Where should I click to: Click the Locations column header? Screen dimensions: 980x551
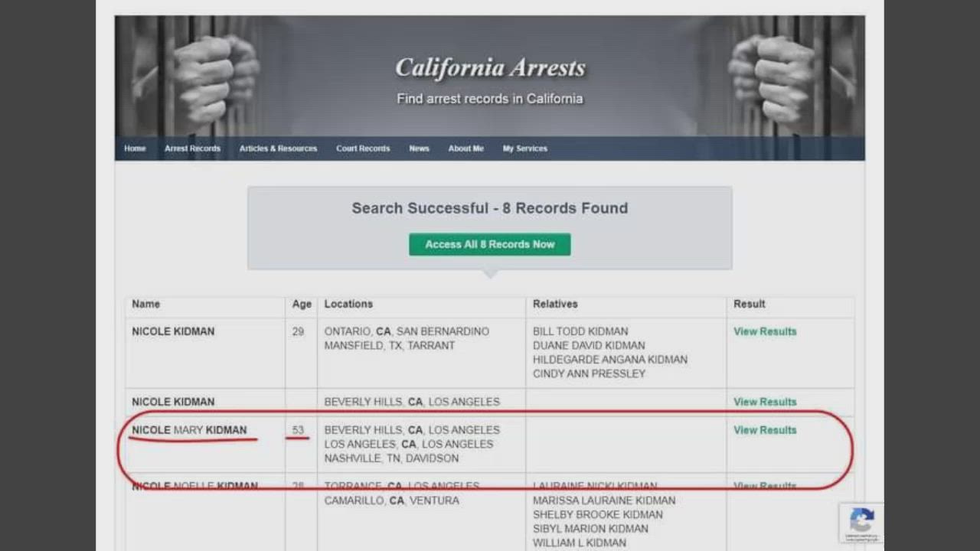tap(348, 304)
